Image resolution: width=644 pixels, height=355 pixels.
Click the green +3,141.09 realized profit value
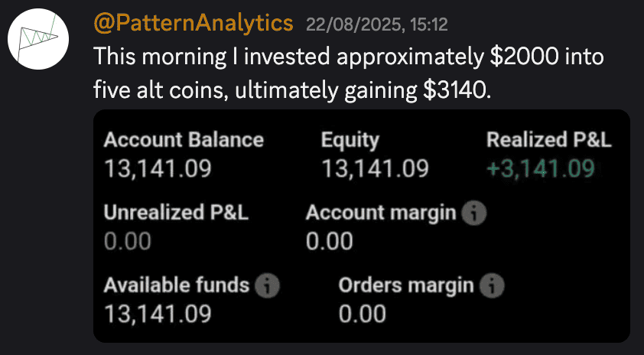(541, 168)
